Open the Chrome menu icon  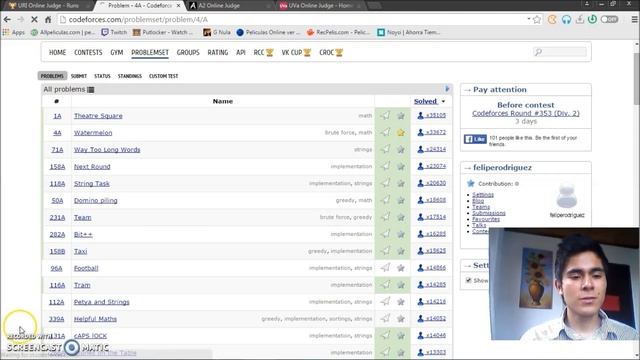coord(635,20)
